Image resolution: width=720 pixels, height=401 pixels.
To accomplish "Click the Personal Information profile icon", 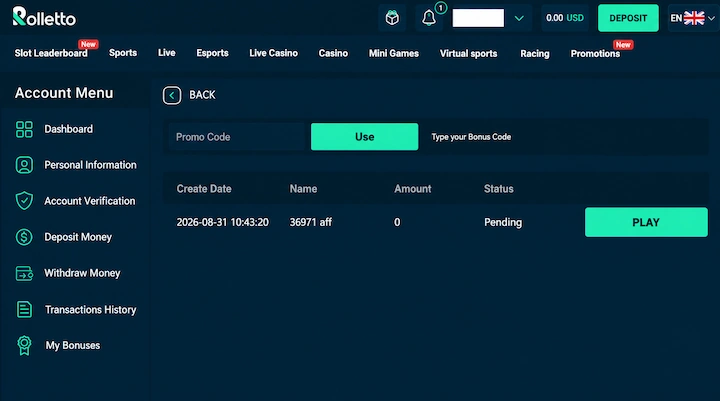I will [x=24, y=165].
